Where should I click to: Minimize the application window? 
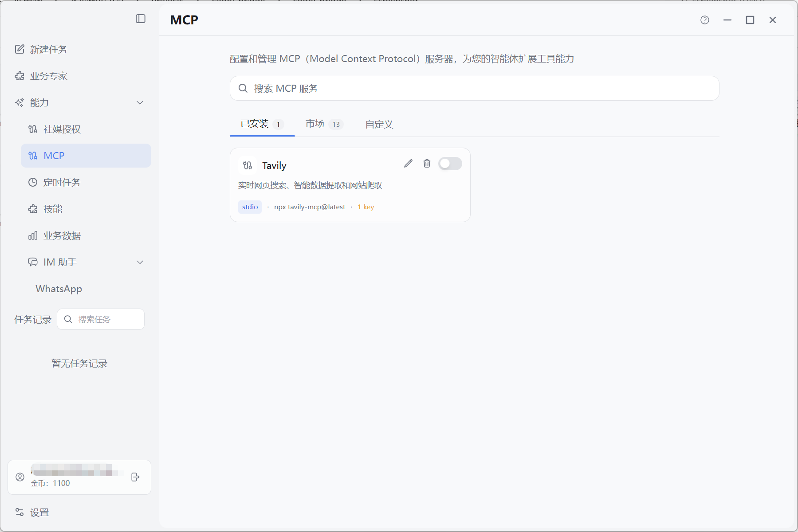[x=727, y=20]
